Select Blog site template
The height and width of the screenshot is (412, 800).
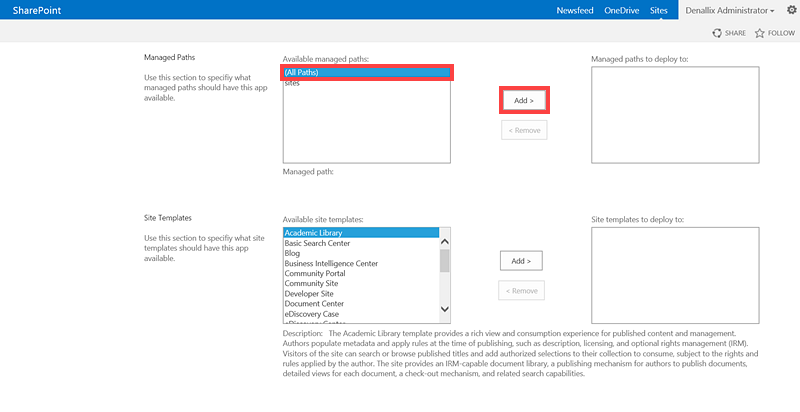click(x=361, y=253)
